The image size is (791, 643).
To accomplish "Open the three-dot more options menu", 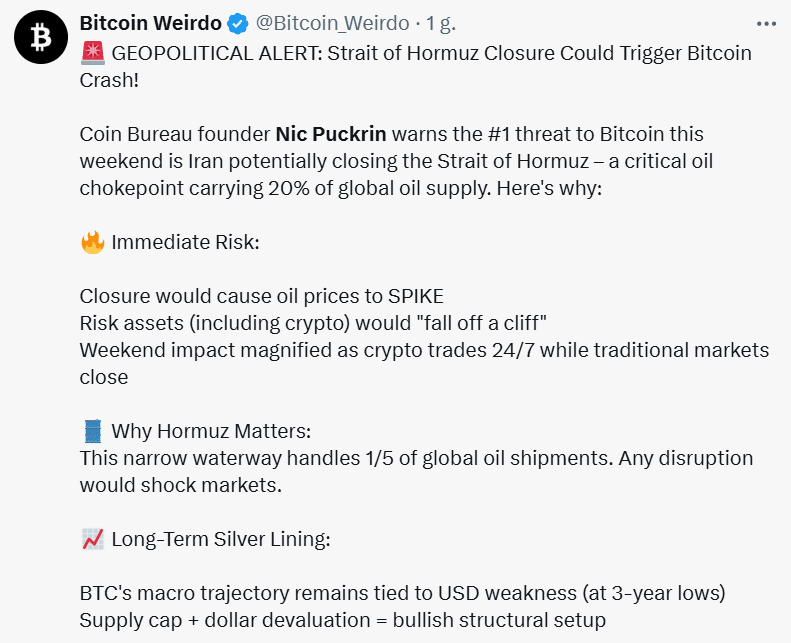I will click(766, 23).
